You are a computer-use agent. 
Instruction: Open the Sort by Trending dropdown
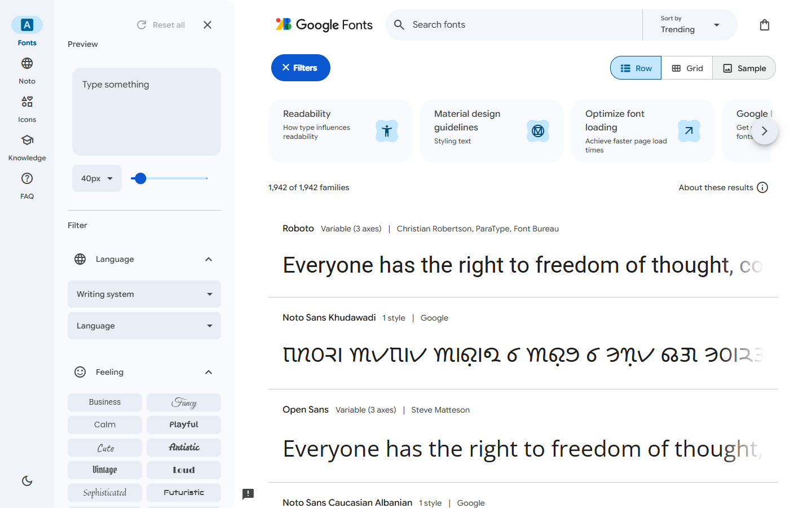[x=690, y=25]
